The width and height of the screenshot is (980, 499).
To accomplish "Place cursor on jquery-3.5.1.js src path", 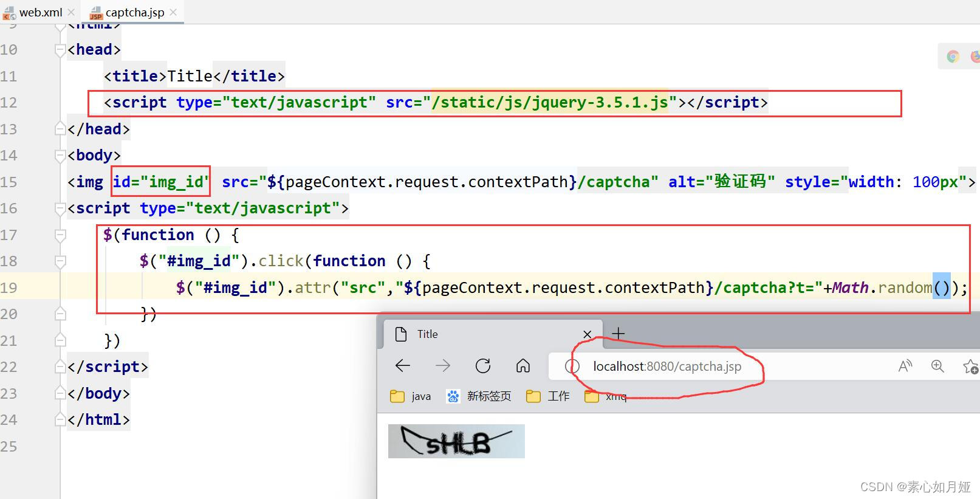I will tap(550, 103).
